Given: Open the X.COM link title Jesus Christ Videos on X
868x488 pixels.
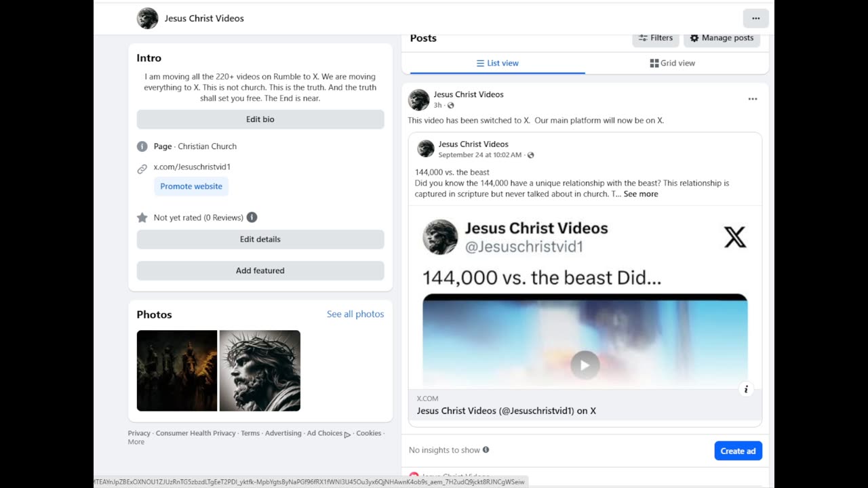Looking at the screenshot, I should 506,411.
